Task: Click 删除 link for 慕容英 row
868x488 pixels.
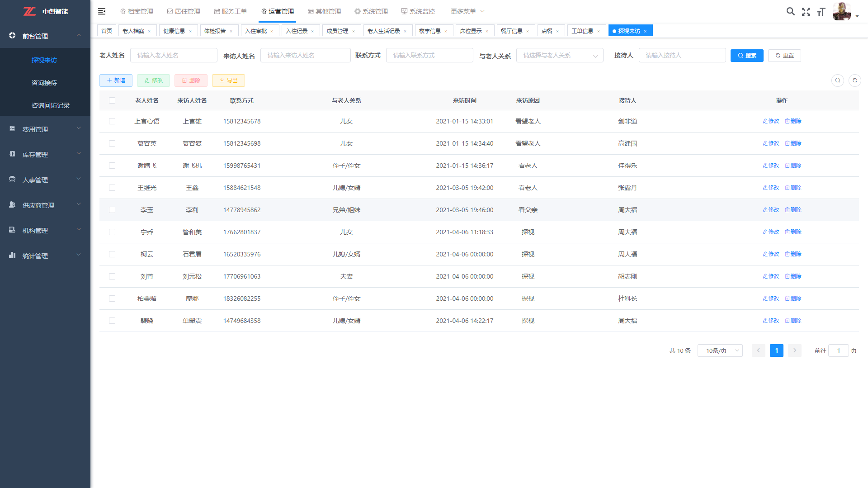Action: [x=793, y=143]
